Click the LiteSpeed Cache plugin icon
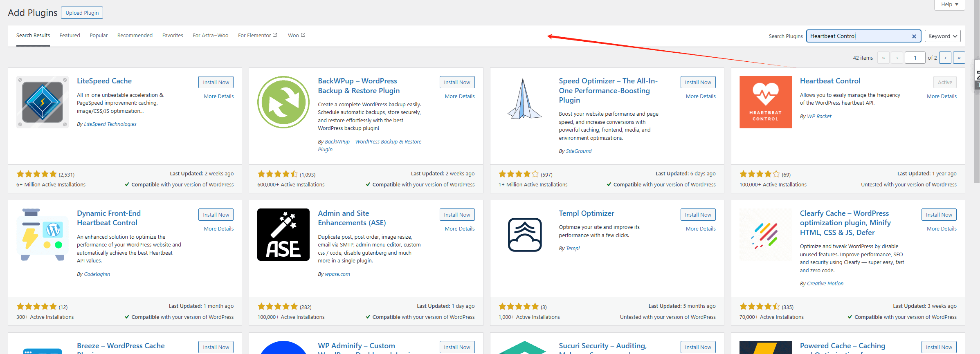 [43, 102]
